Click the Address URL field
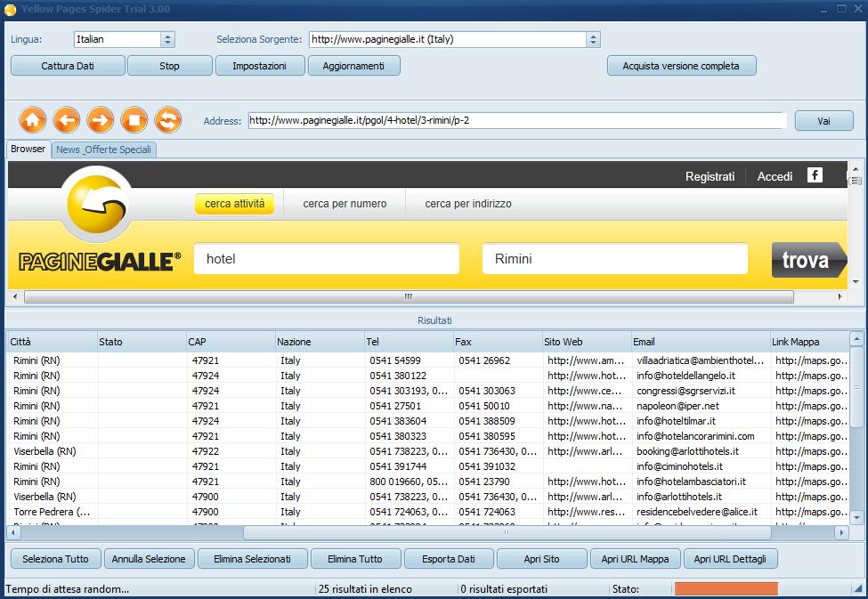Image resolution: width=868 pixels, height=599 pixels. pyautogui.click(x=517, y=120)
